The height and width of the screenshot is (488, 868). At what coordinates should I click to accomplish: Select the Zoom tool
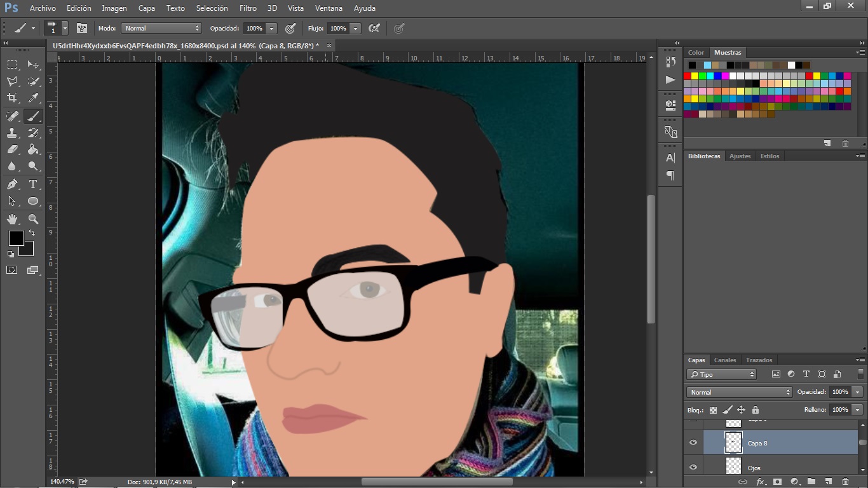[33, 219]
